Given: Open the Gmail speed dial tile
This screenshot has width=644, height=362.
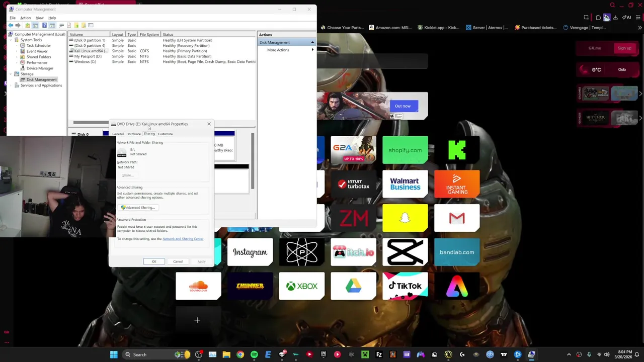Looking at the screenshot, I should click(457, 218).
